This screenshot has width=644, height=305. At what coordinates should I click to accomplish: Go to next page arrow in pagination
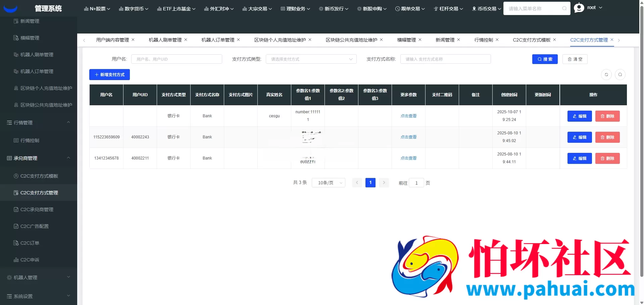click(384, 183)
